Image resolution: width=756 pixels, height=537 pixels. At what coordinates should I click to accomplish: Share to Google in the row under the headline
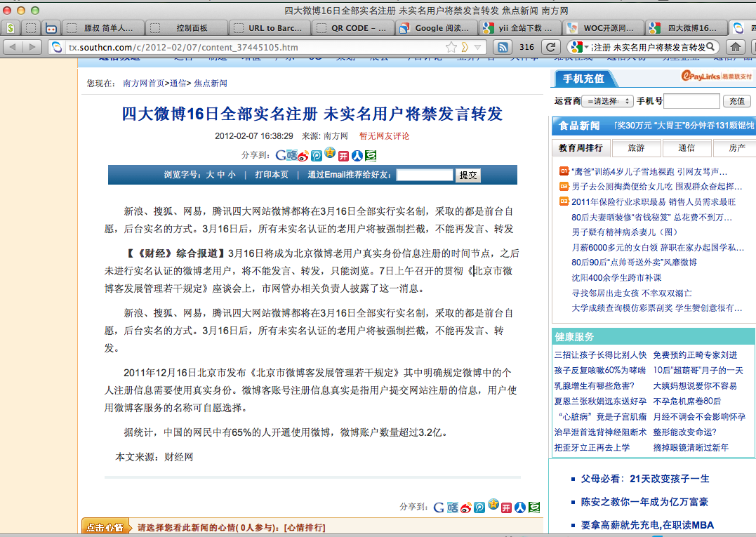280,155
